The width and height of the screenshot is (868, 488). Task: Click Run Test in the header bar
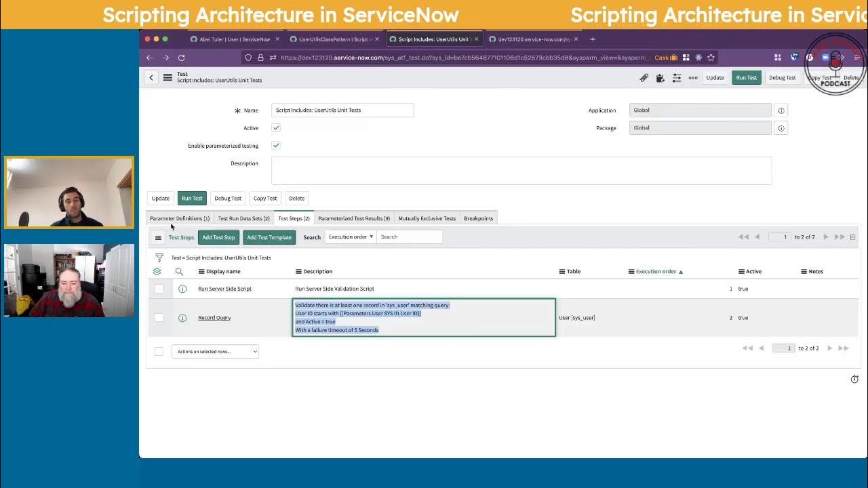click(747, 78)
